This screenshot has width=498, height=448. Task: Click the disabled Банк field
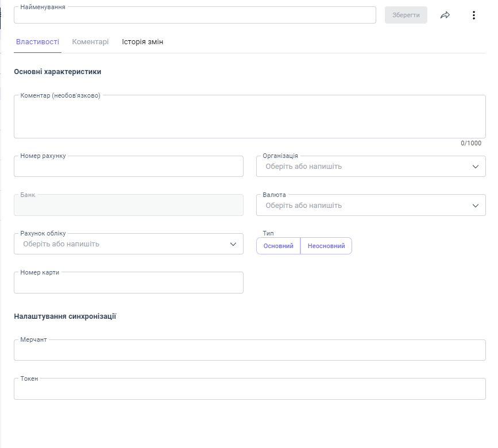128,206
